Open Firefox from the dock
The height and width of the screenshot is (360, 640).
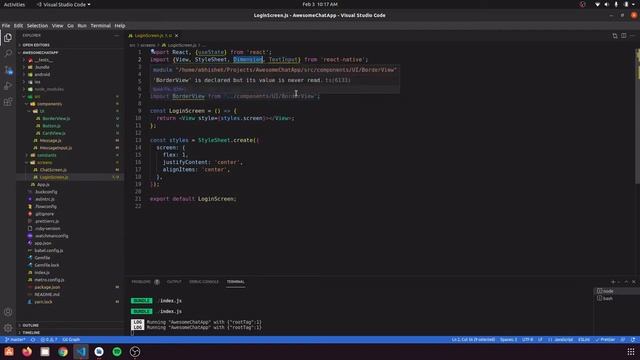click(27, 351)
